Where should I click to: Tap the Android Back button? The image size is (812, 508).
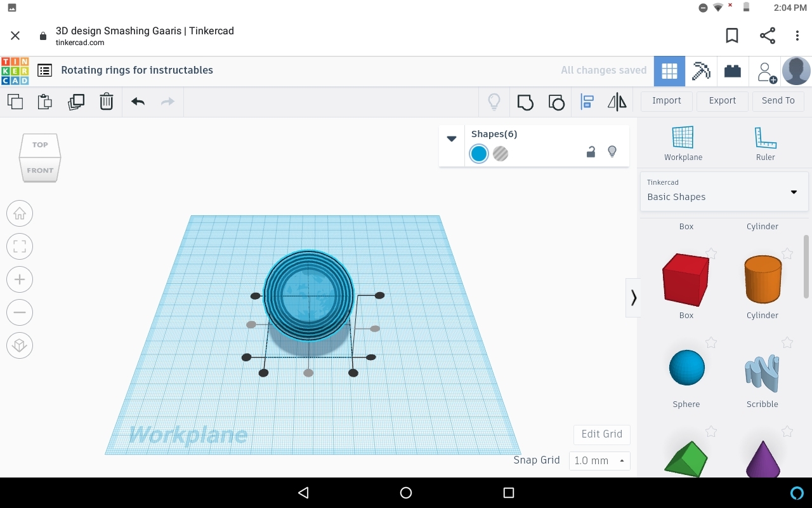coord(303,493)
